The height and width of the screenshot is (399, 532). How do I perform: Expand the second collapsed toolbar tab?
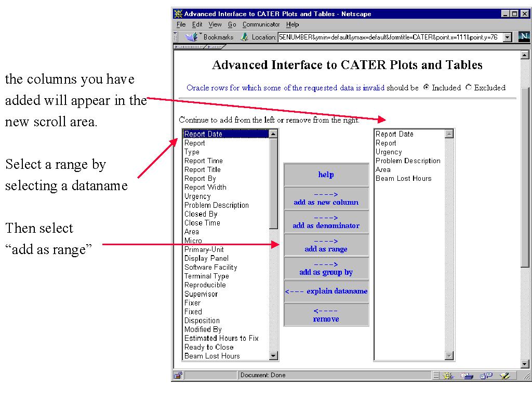(x=215, y=47)
